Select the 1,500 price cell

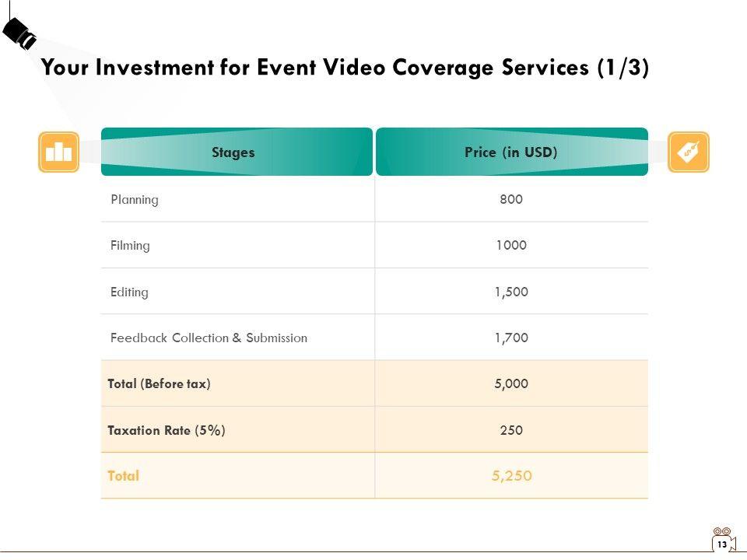[x=511, y=292]
